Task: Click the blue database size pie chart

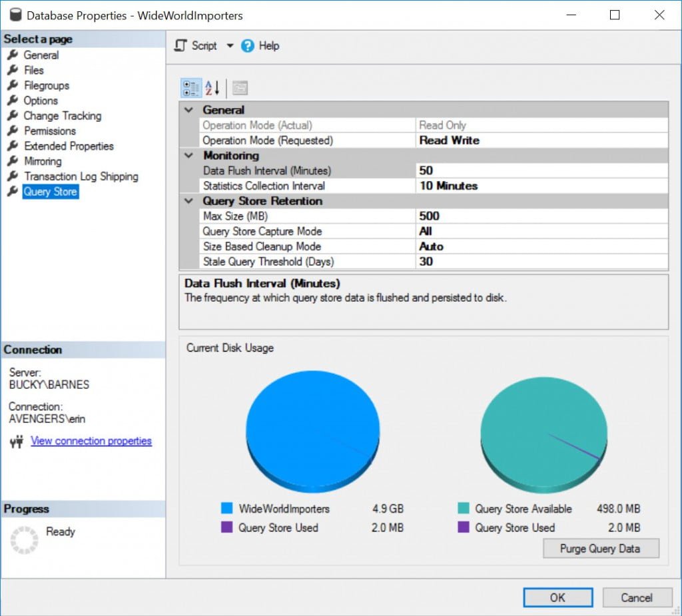Action: [x=313, y=431]
